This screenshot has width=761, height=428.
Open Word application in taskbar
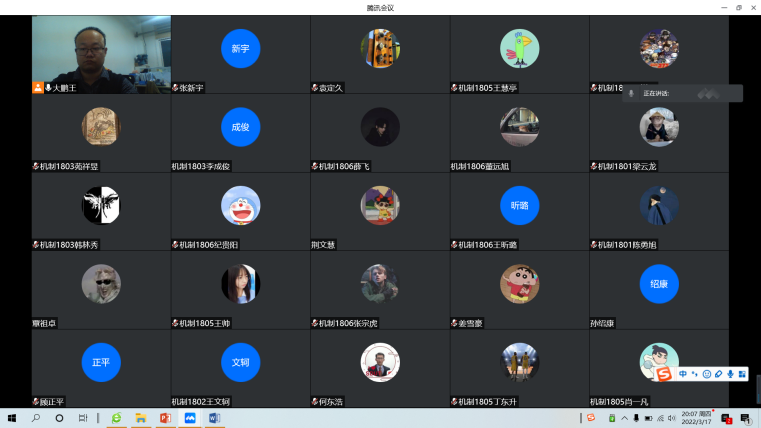pos(216,417)
